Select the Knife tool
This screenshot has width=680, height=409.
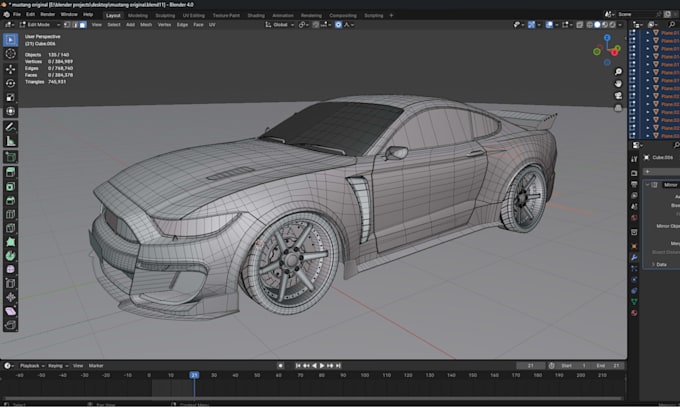pos(10,228)
